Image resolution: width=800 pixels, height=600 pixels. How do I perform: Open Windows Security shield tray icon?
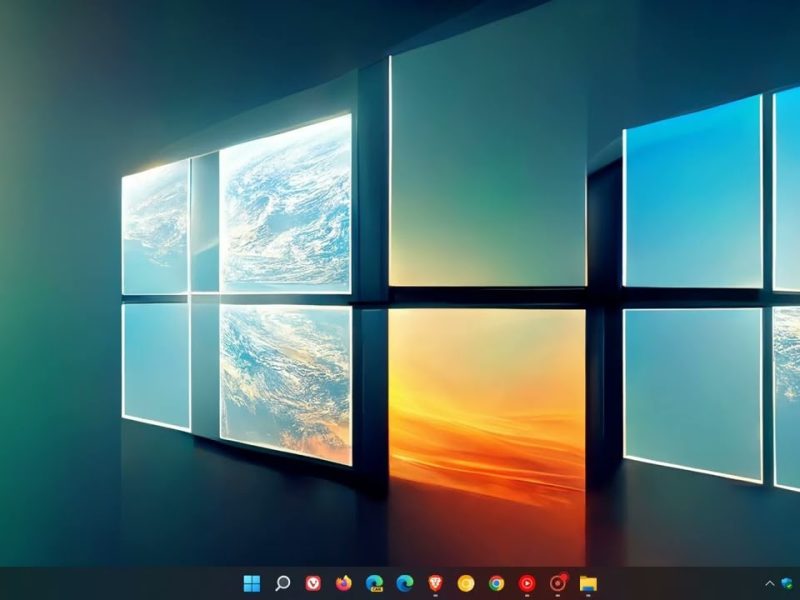(787, 584)
